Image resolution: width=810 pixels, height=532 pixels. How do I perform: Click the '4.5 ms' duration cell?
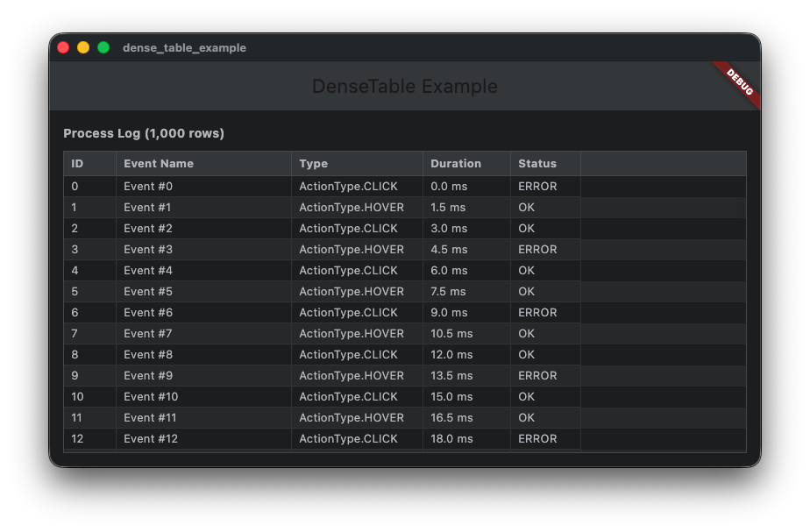[466, 250]
